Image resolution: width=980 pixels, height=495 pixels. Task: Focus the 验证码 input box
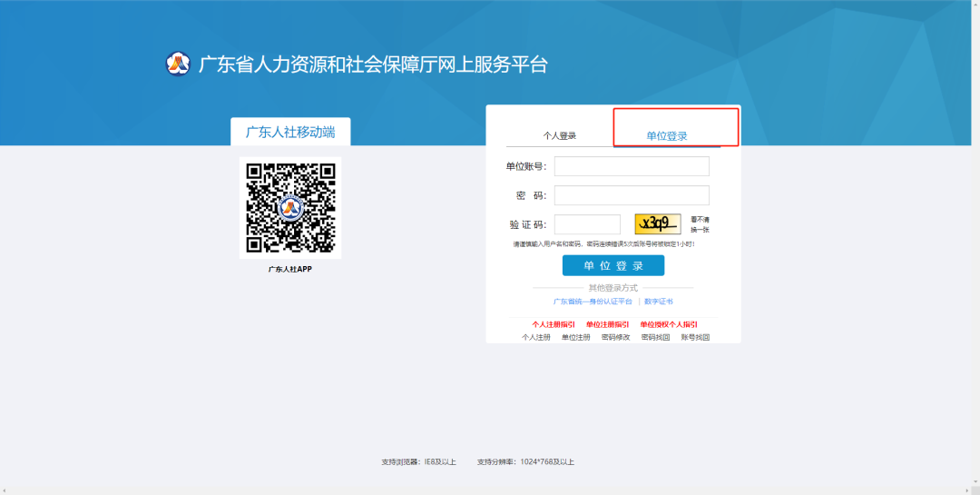[x=587, y=224]
